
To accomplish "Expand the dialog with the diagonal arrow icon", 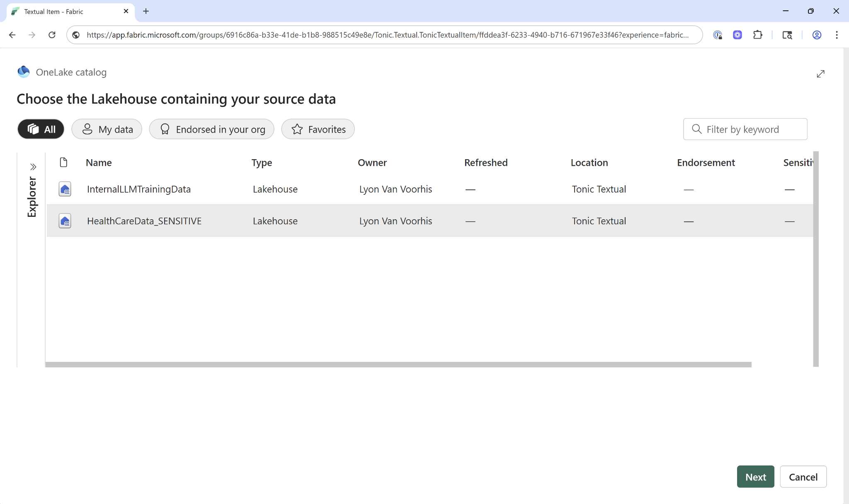I will click(x=821, y=73).
